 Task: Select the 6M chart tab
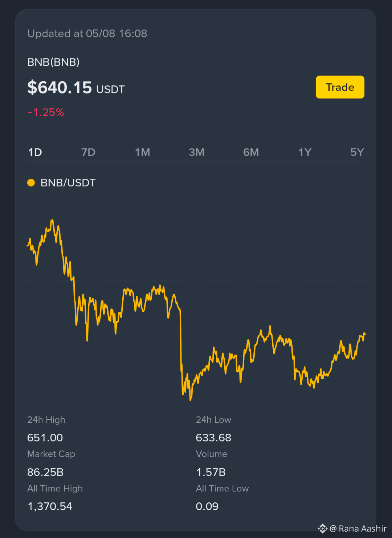(x=251, y=152)
